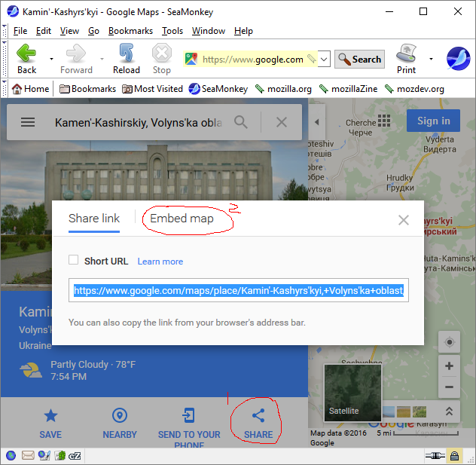Expand the imagery strip chevron

pos(450,411)
